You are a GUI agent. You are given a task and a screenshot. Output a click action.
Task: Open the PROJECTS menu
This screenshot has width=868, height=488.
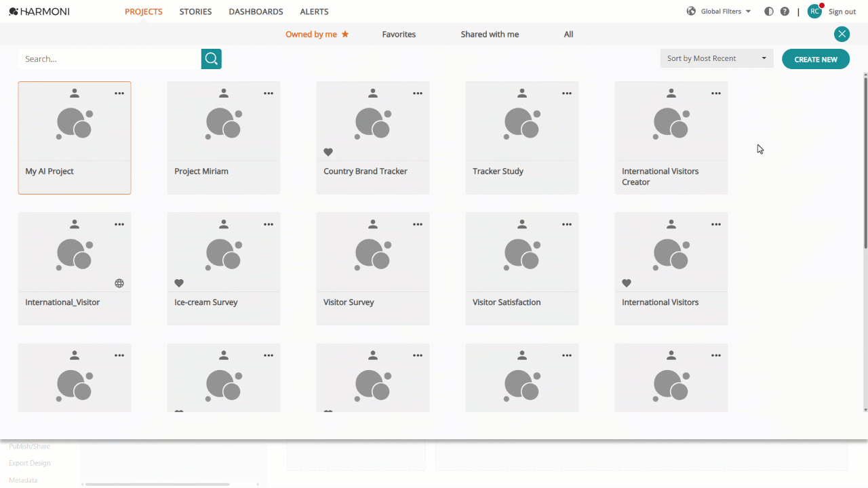tap(144, 12)
